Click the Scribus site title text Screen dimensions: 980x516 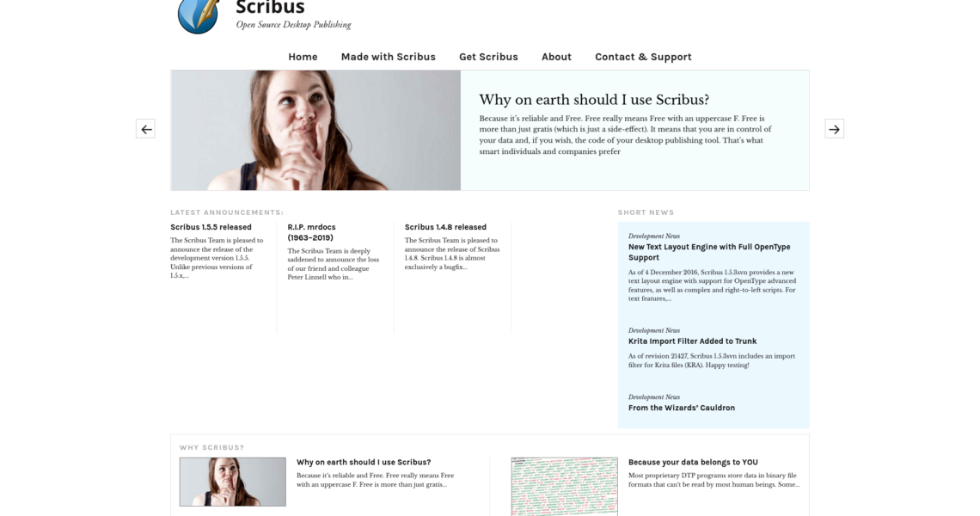pos(270,8)
